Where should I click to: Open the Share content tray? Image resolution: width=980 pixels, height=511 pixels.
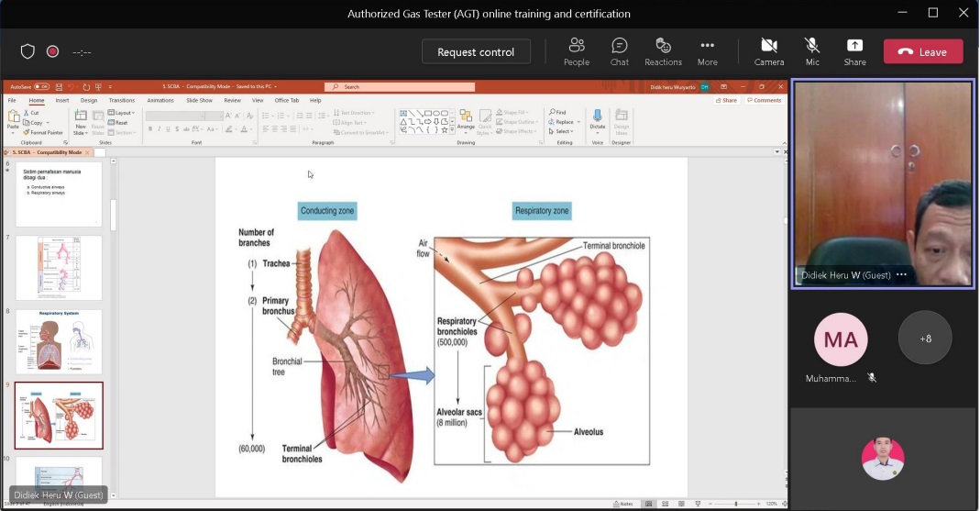[x=854, y=52]
